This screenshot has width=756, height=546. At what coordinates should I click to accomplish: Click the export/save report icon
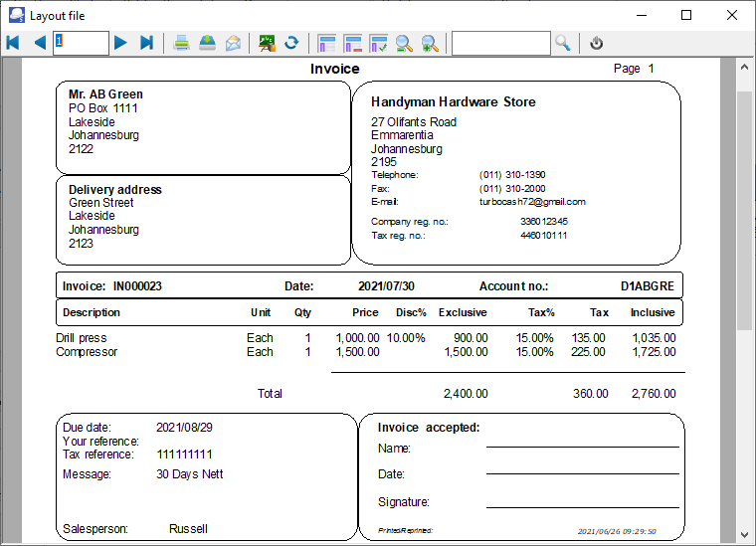click(207, 43)
